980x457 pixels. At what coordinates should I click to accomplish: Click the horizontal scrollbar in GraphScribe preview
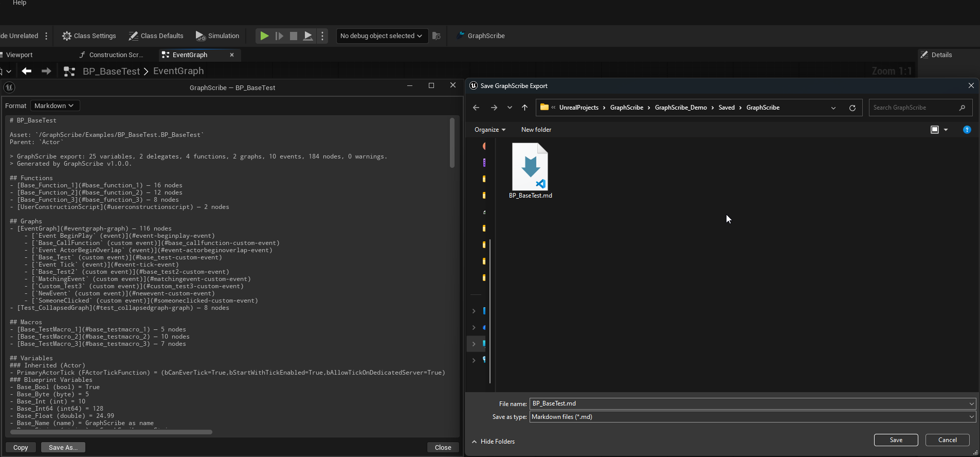[x=111, y=432]
